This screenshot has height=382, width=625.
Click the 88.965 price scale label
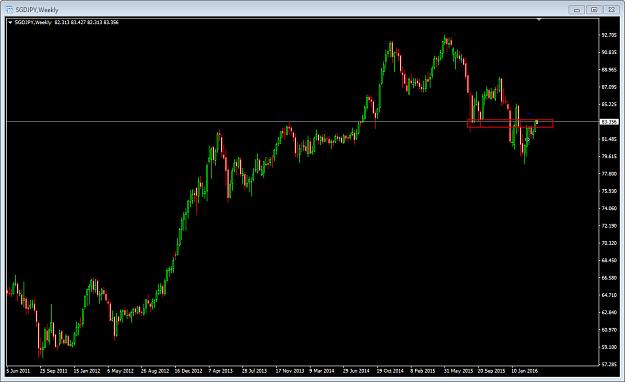[x=609, y=70]
